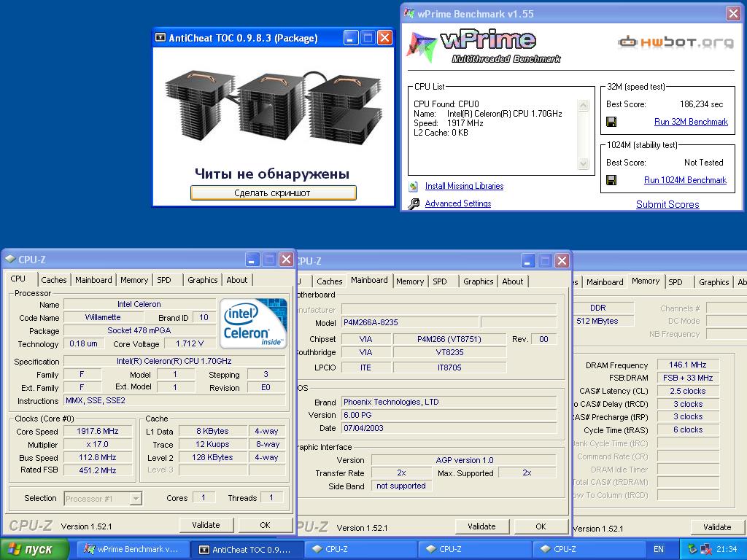This screenshot has width=747, height=560.
Task: Click OK in the Mainboard CPU-Z window
Action: tap(541, 526)
